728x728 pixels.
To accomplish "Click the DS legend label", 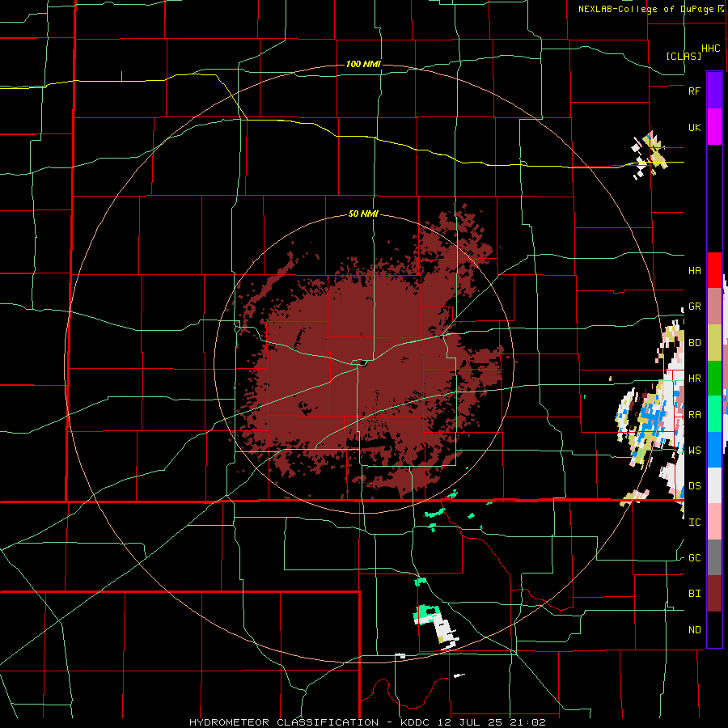I will (694, 486).
